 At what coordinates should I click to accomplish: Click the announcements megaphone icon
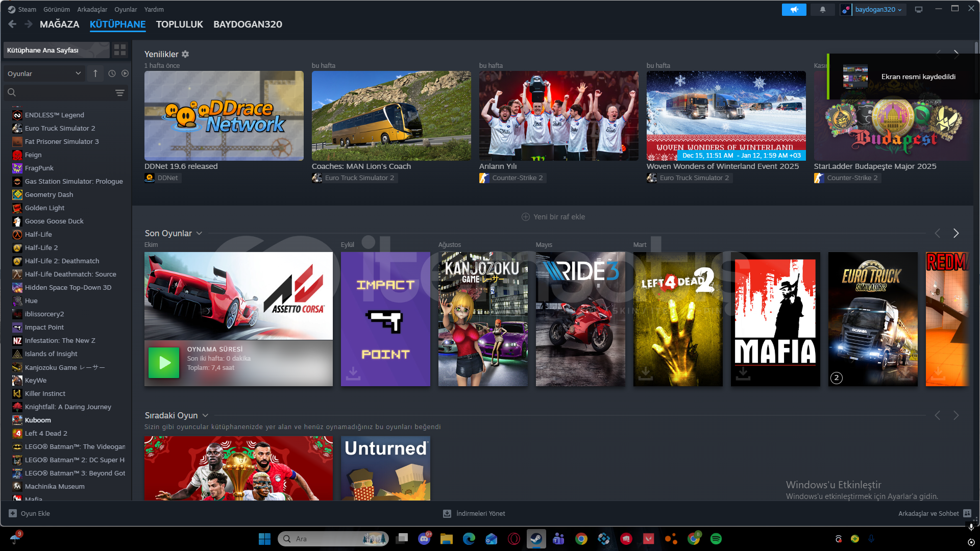pos(794,10)
